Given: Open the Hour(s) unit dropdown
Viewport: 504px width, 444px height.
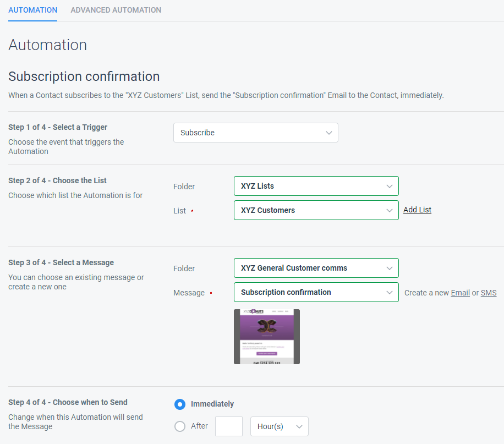Looking at the screenshot, I should 279,426.
